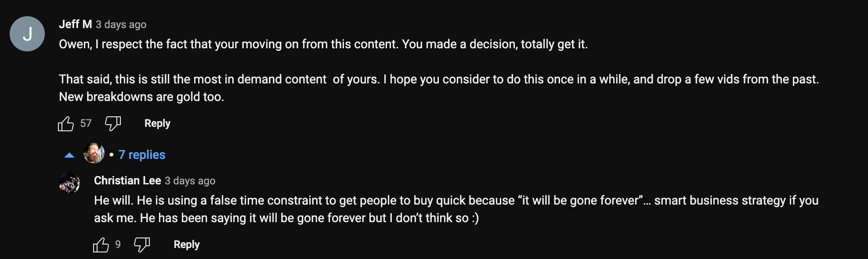Open Christian Lee's profile picture

tap(69, 183)
